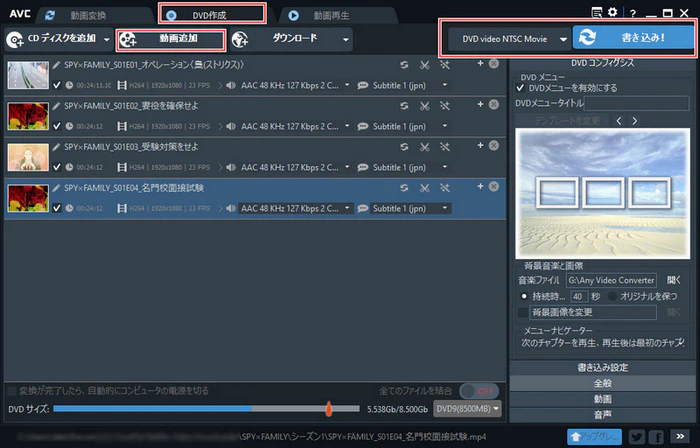Screen dimensions: 700x448
Task: Open the 書き込み設定 section
Action: coord(602,368)
